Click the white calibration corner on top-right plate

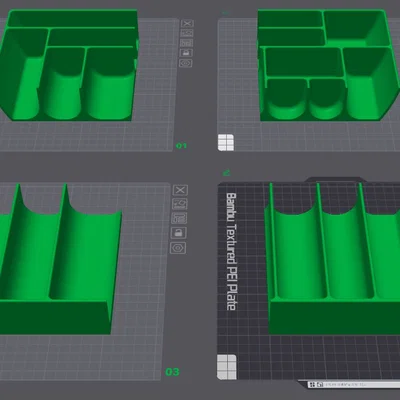point(226,143)
